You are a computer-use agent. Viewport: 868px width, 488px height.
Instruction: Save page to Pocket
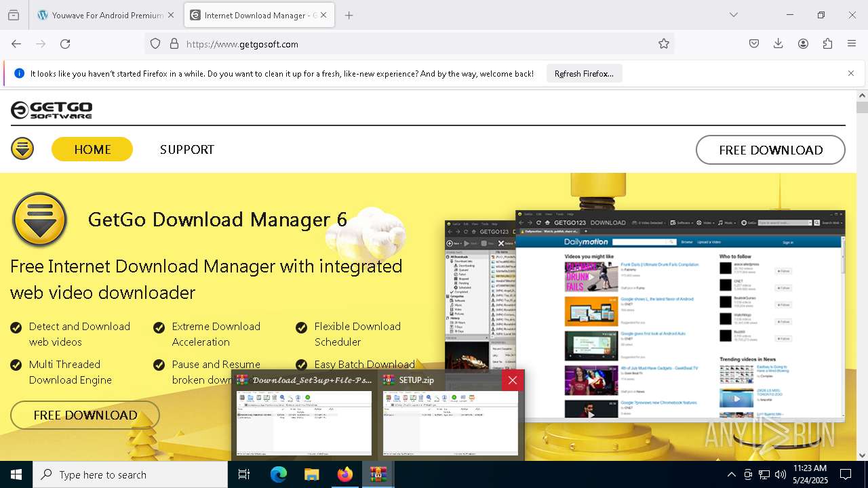coord(754,43)
